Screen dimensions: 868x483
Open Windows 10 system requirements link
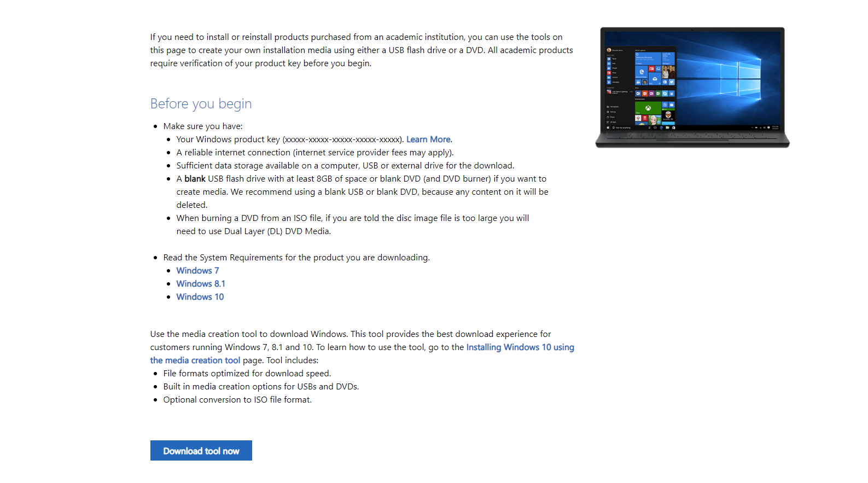click(200, 297)
